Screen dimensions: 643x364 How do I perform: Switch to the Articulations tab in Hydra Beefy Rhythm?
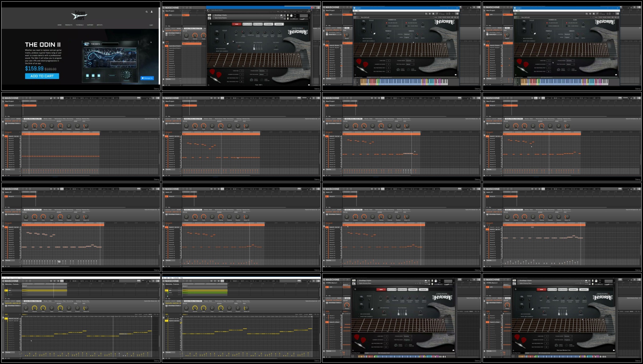[x=247, y=24]
